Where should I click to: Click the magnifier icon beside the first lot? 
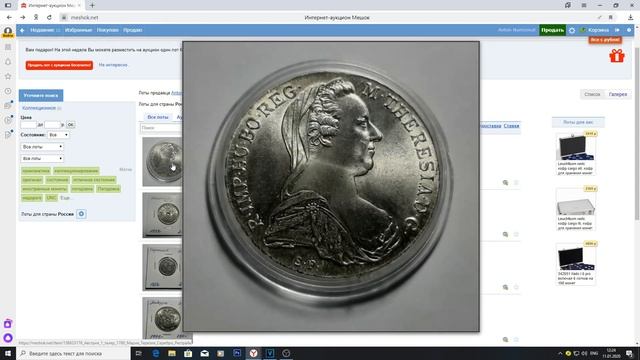pyautogui.click(x=505, y=183)
